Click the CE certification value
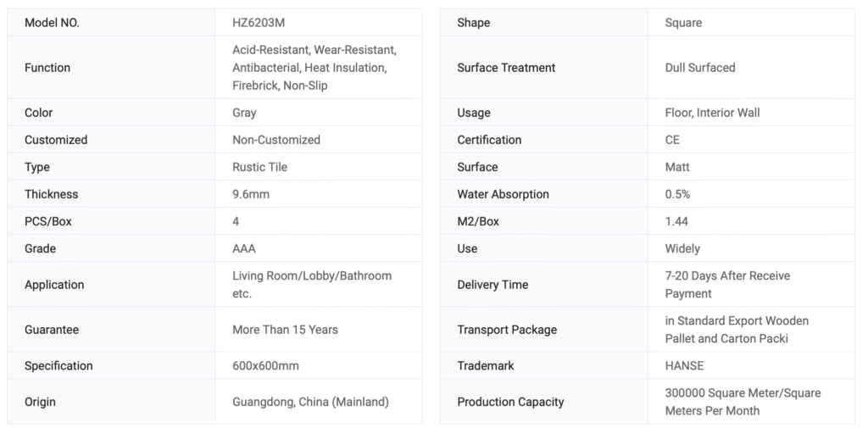Viewport: 868px width, 434px height. pos(672,140)
